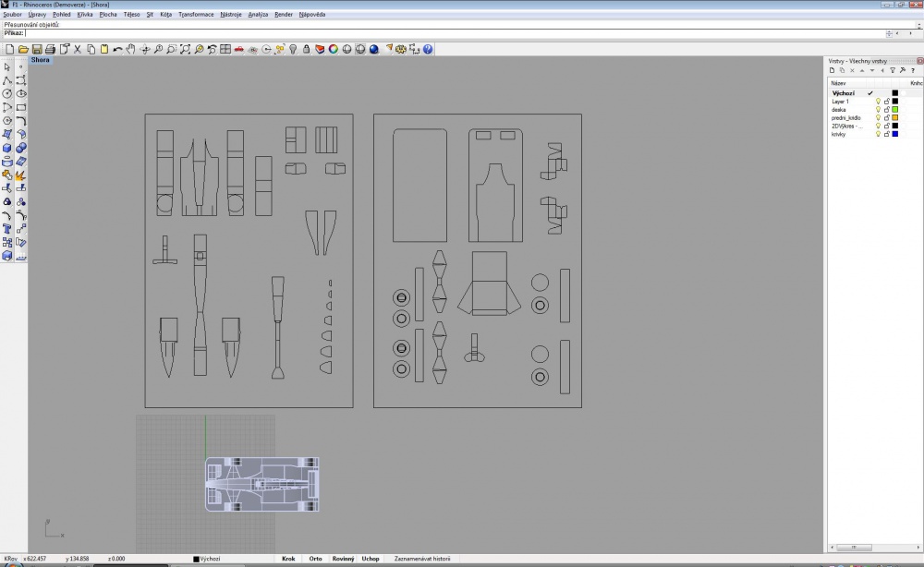Toggle visibility bulb of Layer 1
This screenshot has width=924, height=567.
tap(878, 102)
